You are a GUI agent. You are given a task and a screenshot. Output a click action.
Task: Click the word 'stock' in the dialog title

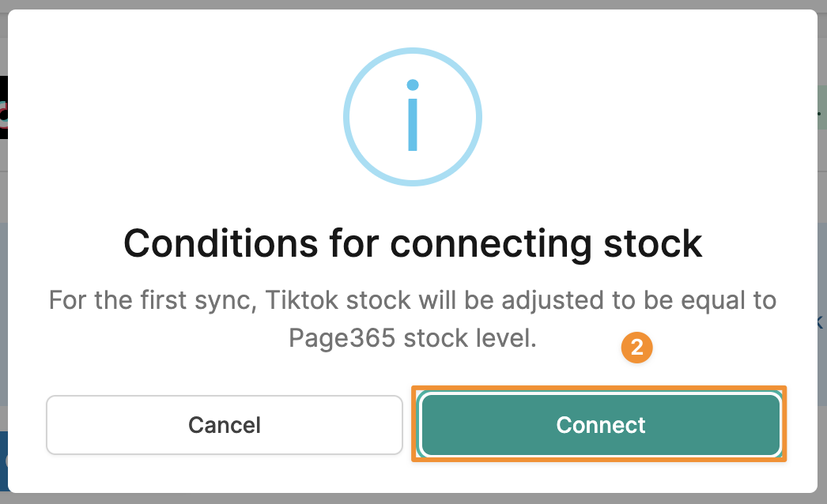(x=652, y=243)
